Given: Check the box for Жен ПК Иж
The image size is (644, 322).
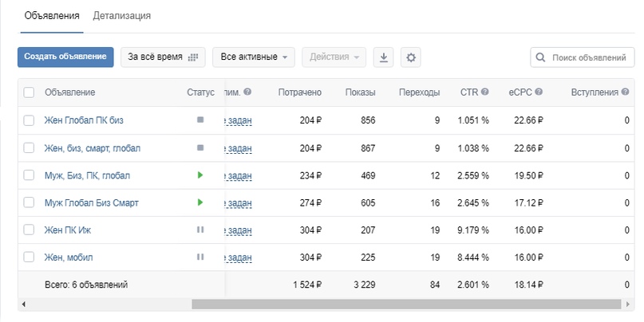Looking at the screenshot, I should (29, 230).
